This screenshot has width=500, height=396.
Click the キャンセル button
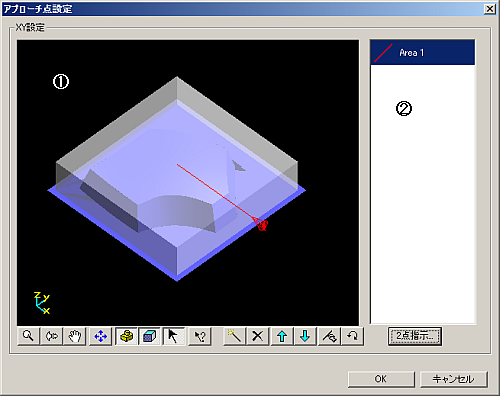(x=454, y=379)
